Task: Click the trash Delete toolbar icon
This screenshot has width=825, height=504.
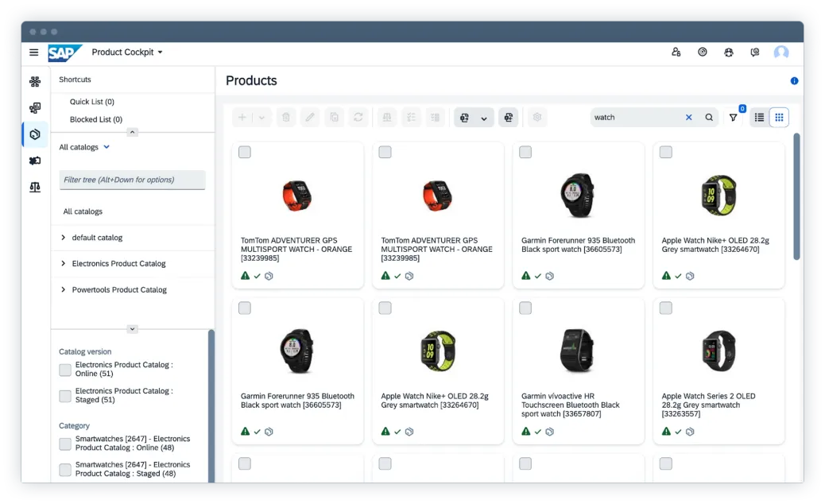Action: (x=285, y=118)
